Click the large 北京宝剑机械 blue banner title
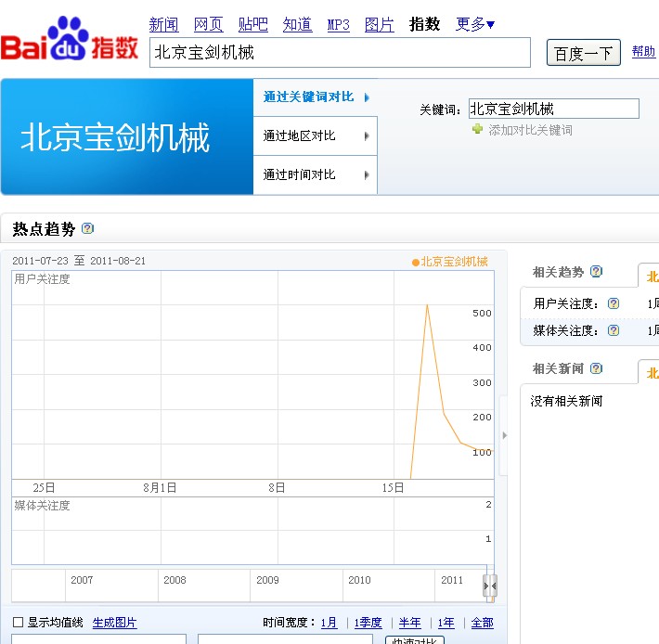Viewport: 659px width, 644px height. click(x=115, y=137)
